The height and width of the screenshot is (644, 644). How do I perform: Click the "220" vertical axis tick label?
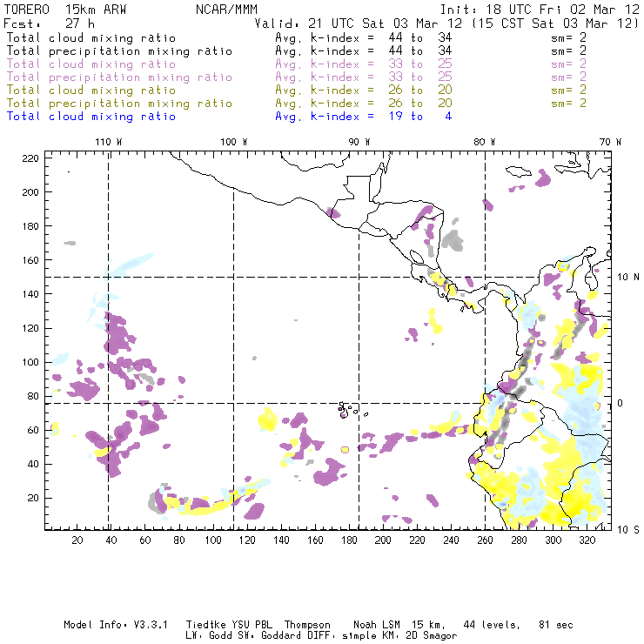tap(30, 158)
